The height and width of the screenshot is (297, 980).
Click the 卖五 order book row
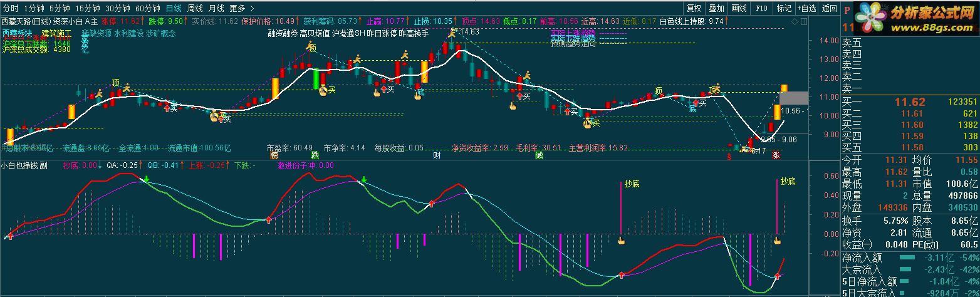pos(910,42)
